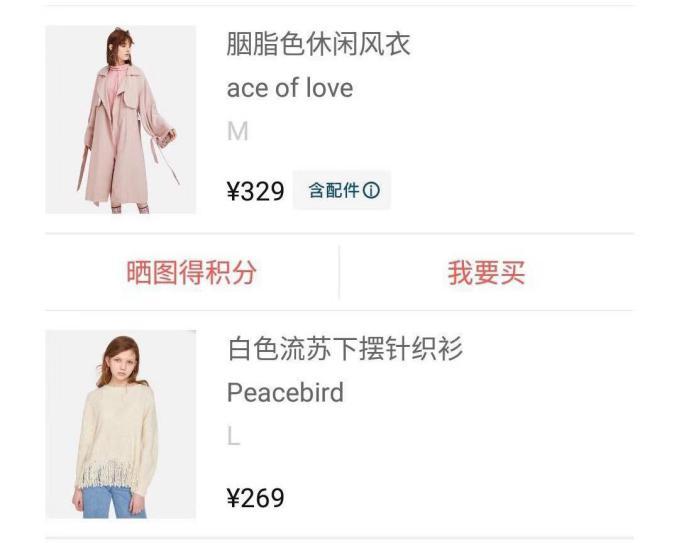The height and width of the screenshot is (543, 679).
Task: Open the 白色流苏下摆针织衫 product title
Action: pyautogui.click(x=345, y=349)
